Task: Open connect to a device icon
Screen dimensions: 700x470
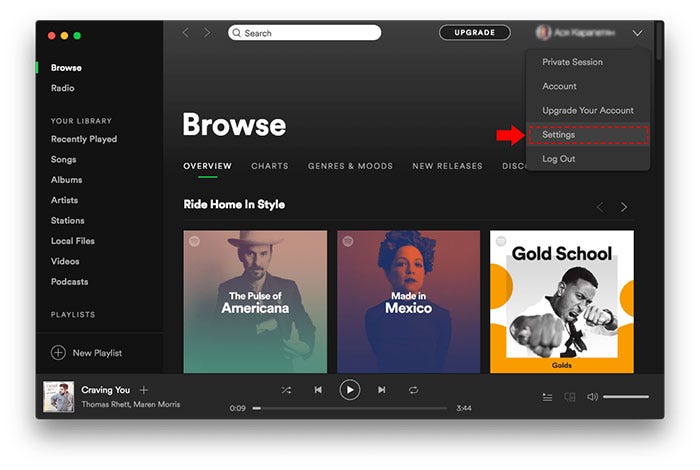Action: [570, 397]
